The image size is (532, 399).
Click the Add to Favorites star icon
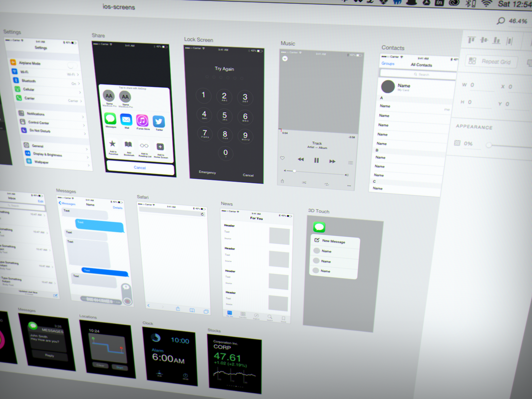coord(112,144)
